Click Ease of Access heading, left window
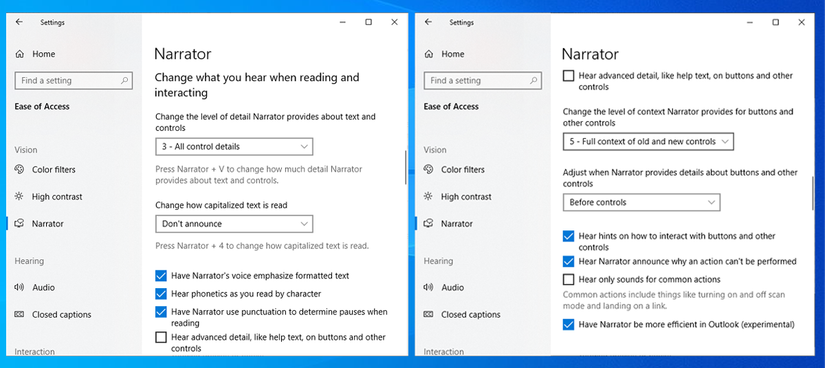 tap(42, 106)
